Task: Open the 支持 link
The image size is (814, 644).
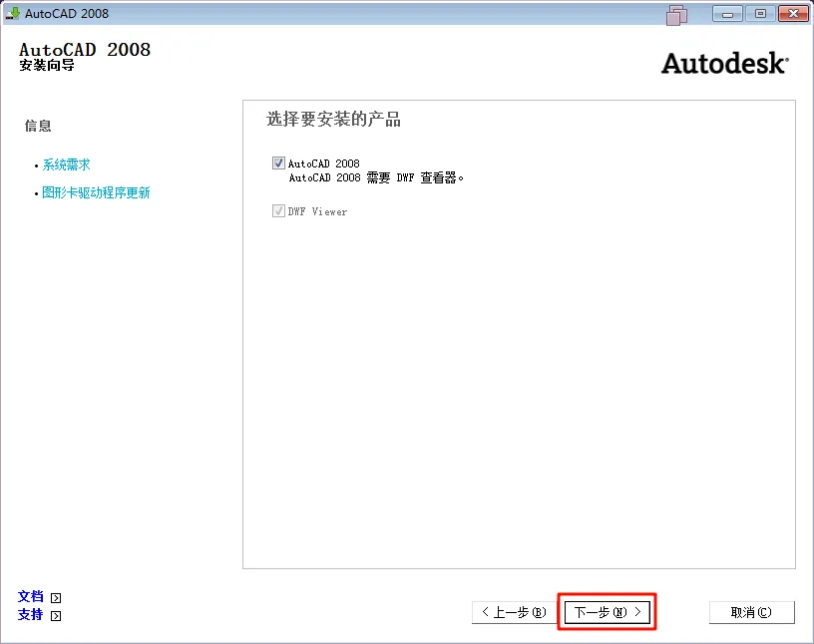Action: (31, 614)
